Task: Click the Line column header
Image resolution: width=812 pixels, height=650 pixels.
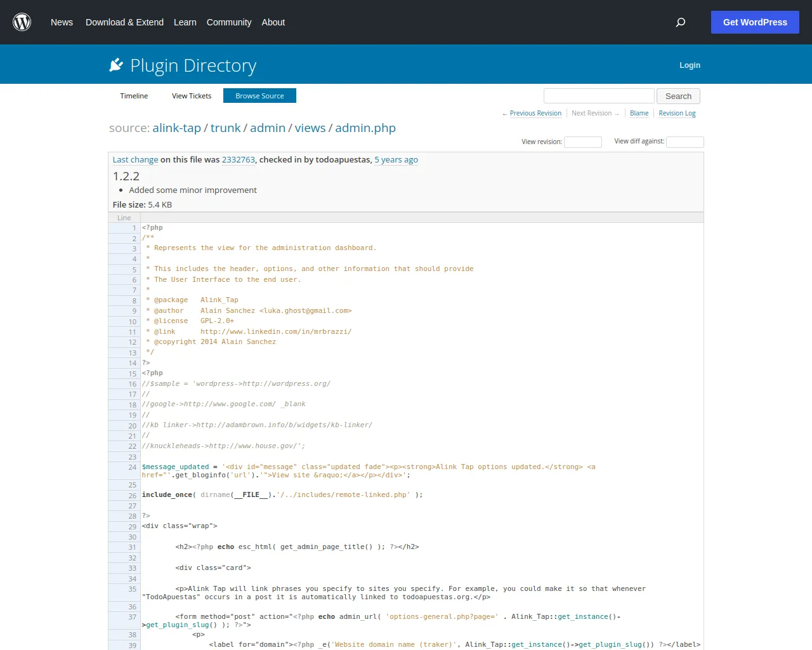Action: click(124, 218)
